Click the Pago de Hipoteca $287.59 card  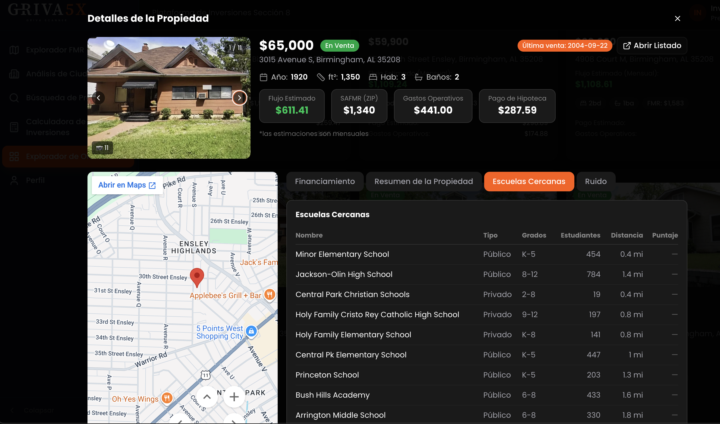(517, 106)
